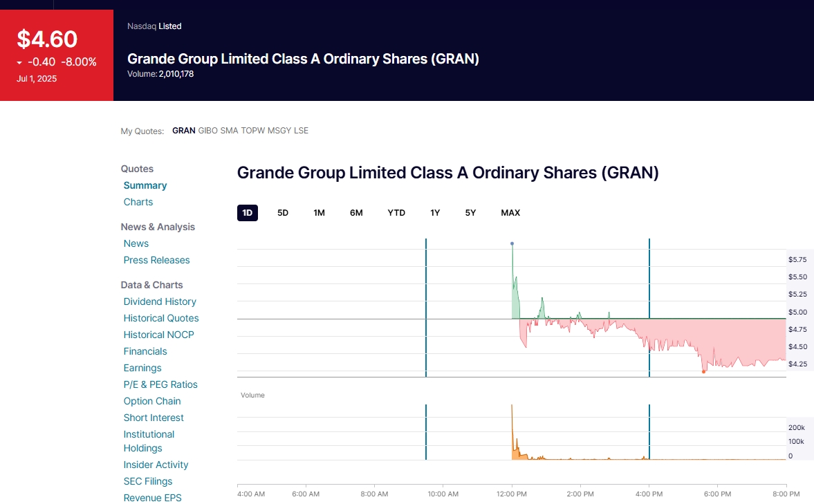
Task: Open the Press Releases page
Action: [156, 260]
